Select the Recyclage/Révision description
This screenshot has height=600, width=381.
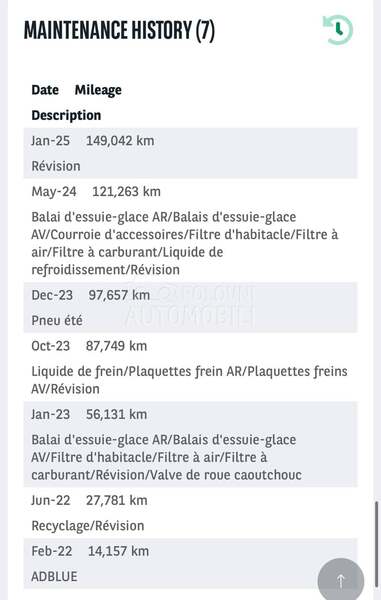(x=88, y=526)
